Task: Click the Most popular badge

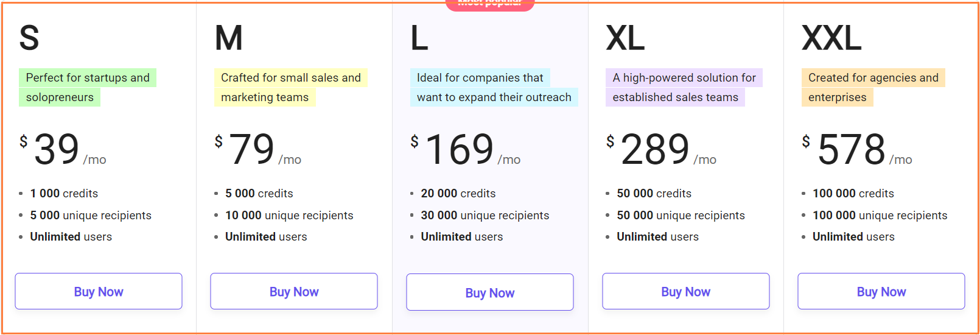Action: point(490,4)
